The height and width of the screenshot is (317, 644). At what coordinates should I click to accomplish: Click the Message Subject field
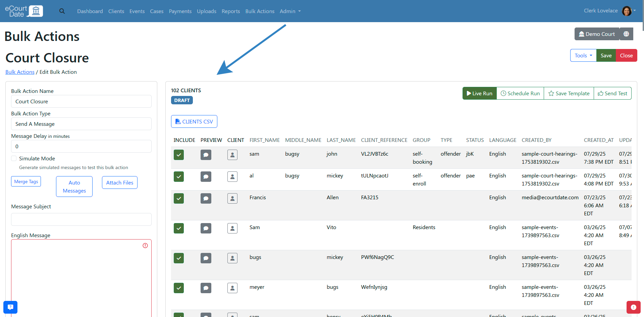pos(81,219)
